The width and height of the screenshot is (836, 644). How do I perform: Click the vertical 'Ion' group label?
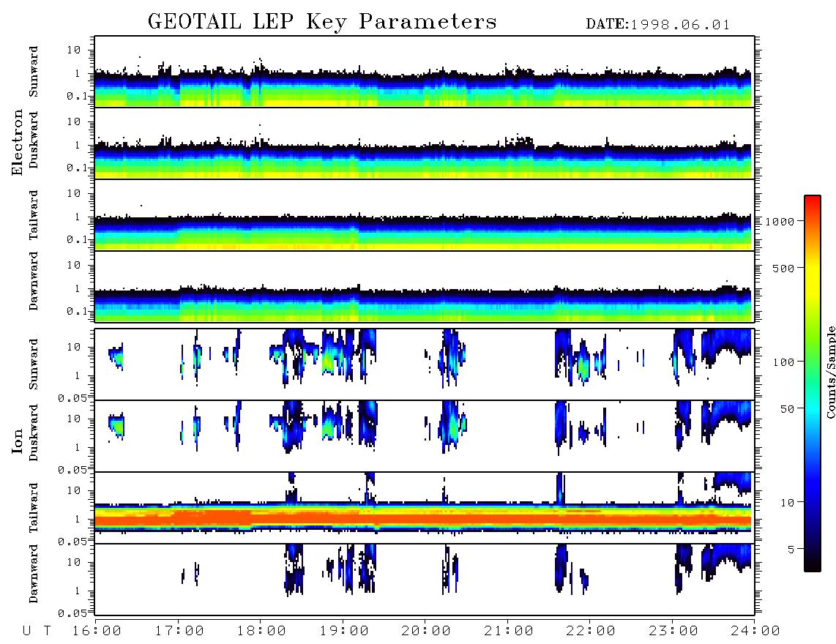coord(17,441)
